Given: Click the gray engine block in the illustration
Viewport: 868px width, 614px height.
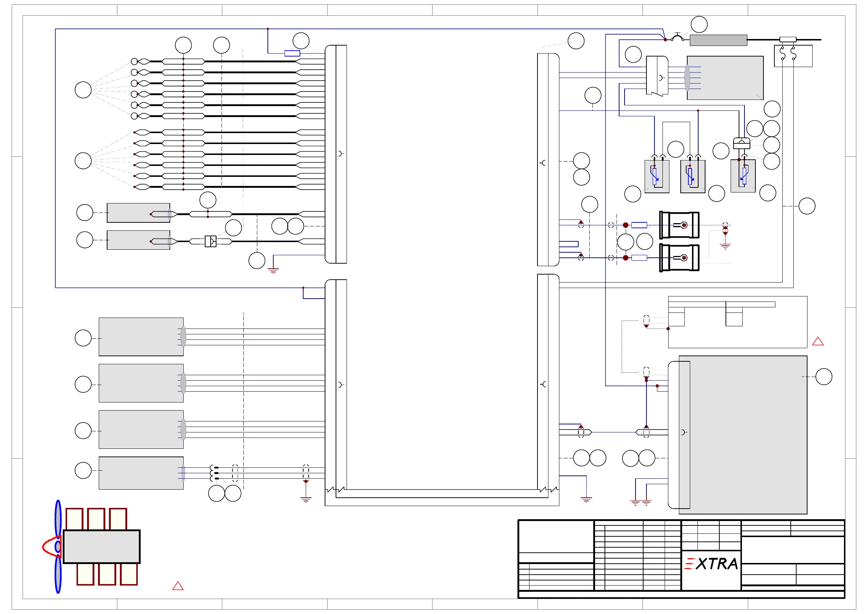Looking at the screenshot, I should pos(101,547).
